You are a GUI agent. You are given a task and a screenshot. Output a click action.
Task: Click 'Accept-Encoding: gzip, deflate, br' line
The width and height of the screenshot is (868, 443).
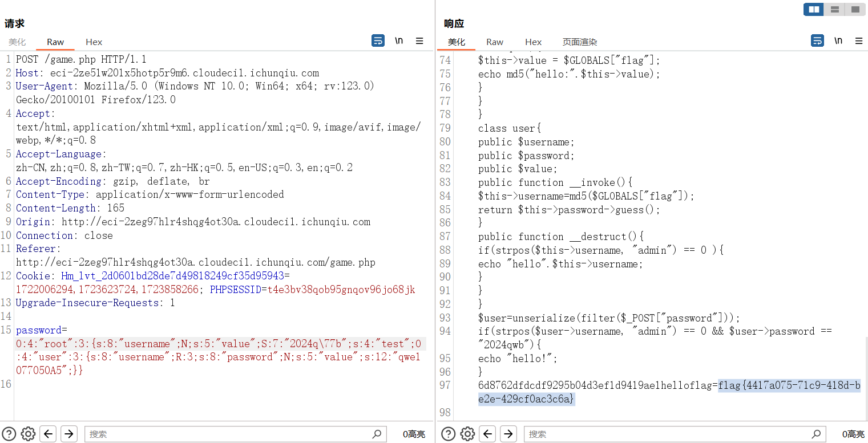click(112, 181)
